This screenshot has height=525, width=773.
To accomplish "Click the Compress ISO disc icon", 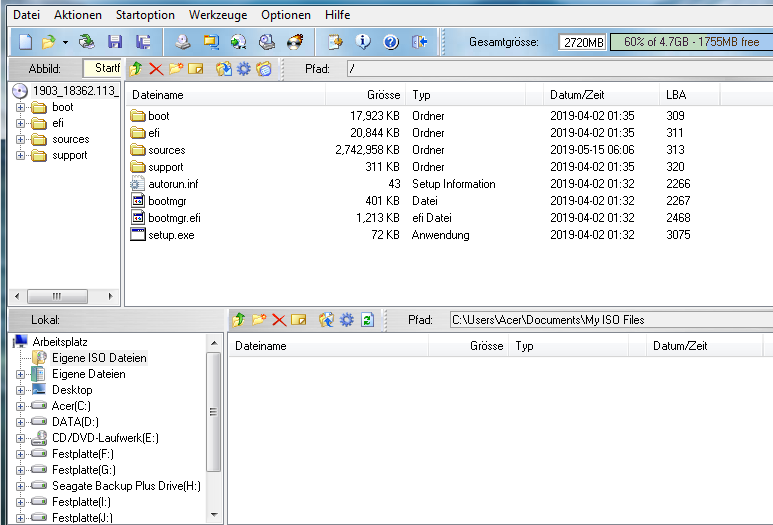I will pyautogui.click(x=239, y=42).
